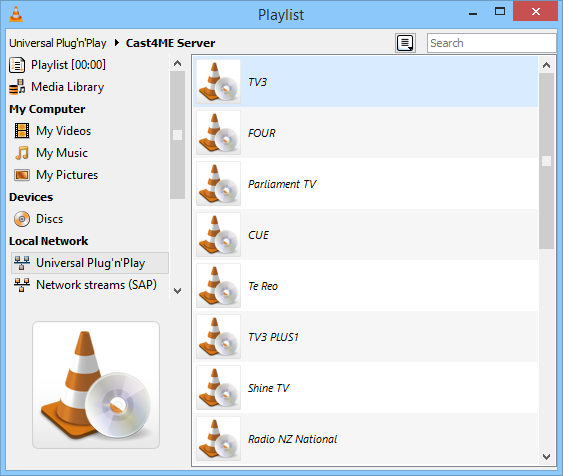
Task: Minimize the Playlist window
Action: tap(473, 14)
